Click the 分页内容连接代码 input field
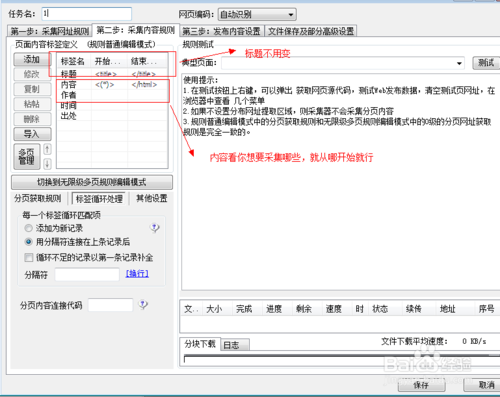The image size is (500, 397). [111, 305]
